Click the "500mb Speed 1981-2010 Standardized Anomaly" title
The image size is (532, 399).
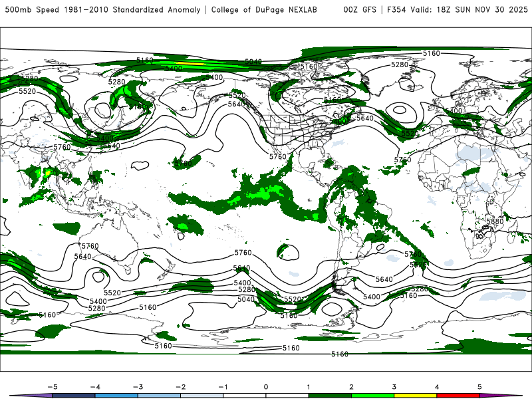pyautogui.click(x=103, y=9)
